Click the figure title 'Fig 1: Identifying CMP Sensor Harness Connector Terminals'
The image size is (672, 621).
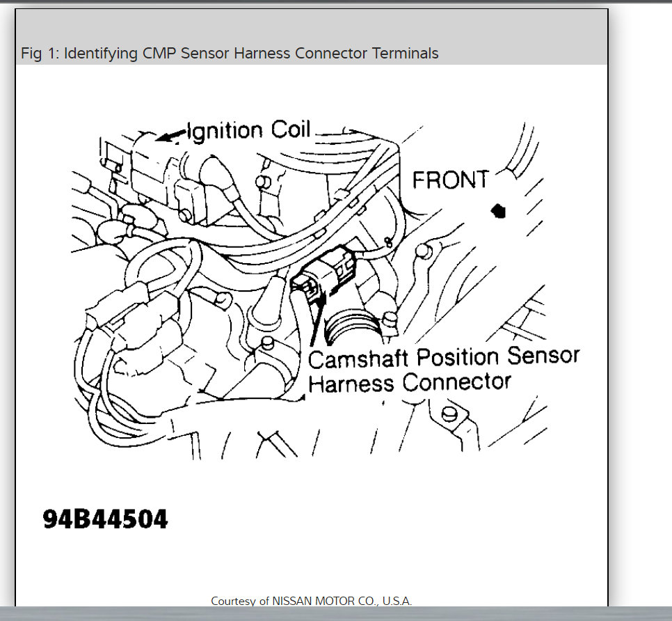coord(230,53)
